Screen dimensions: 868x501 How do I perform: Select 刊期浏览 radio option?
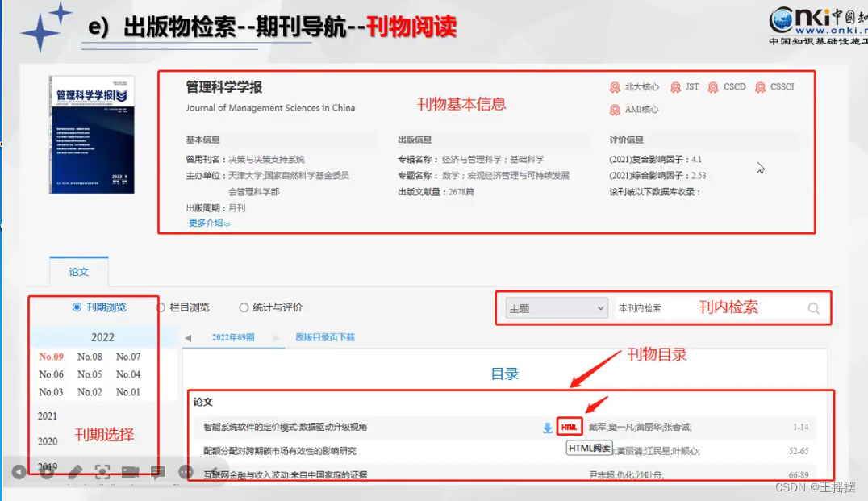pos(77,307)
